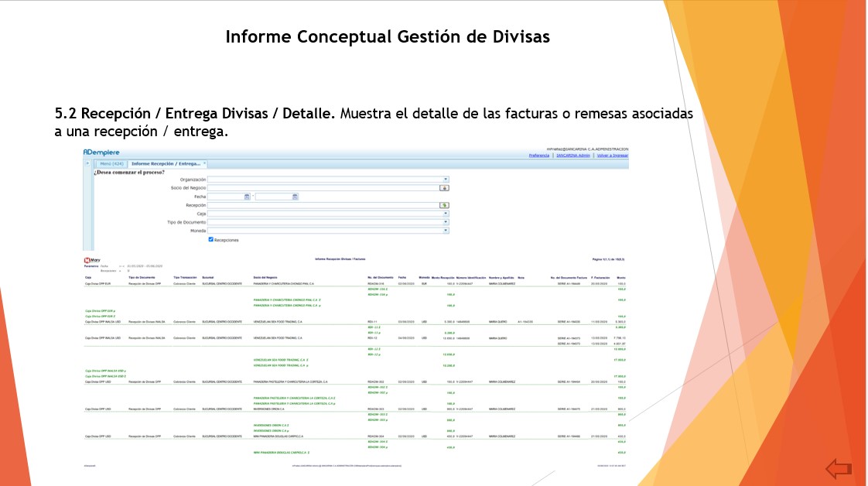Click the Volver a Ingresar link
This screenshot has width=868, height=486.
tap(612, 156)
